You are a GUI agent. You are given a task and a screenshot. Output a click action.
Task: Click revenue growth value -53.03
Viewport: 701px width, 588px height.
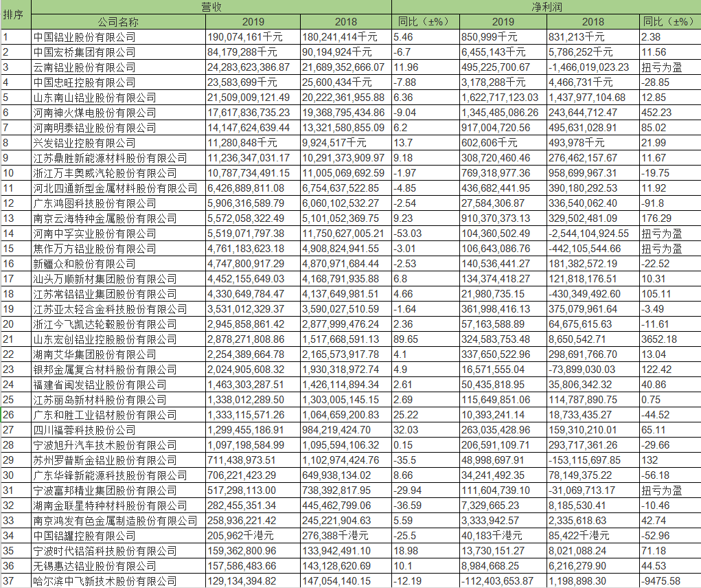pyautogui.click(x=426, y=234)
